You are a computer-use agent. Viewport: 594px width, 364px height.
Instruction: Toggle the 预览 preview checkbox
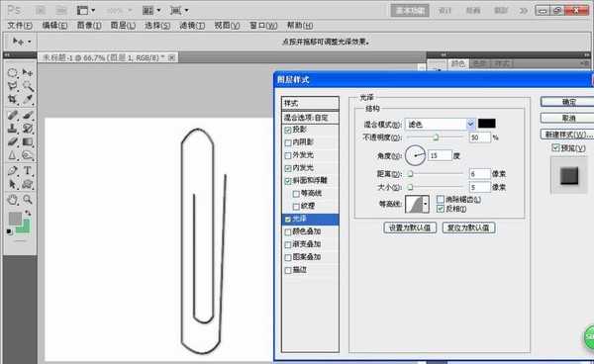point(555,148)
